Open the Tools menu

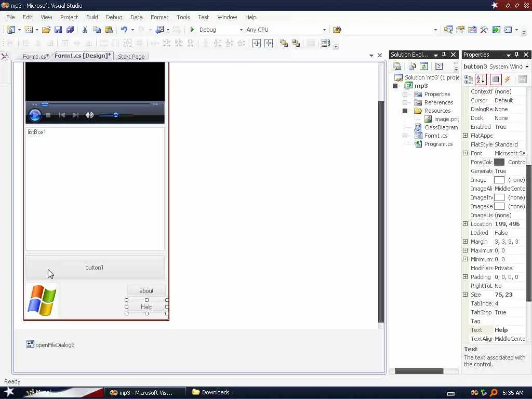tap(183, 17)
